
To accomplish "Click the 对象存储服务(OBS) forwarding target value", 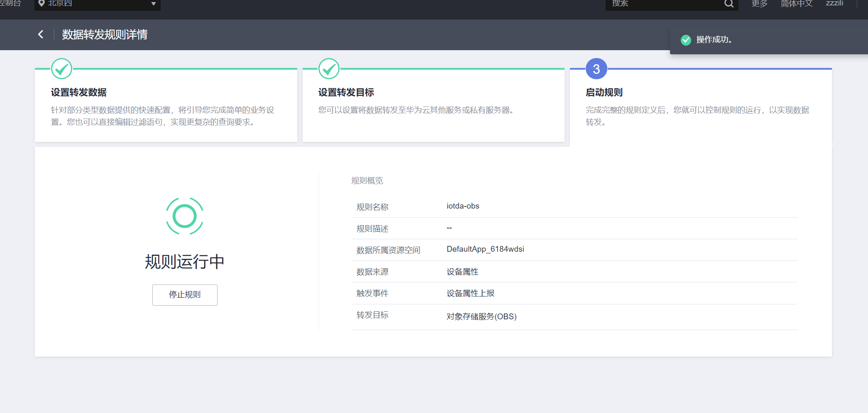I will [x=482, y=316].
